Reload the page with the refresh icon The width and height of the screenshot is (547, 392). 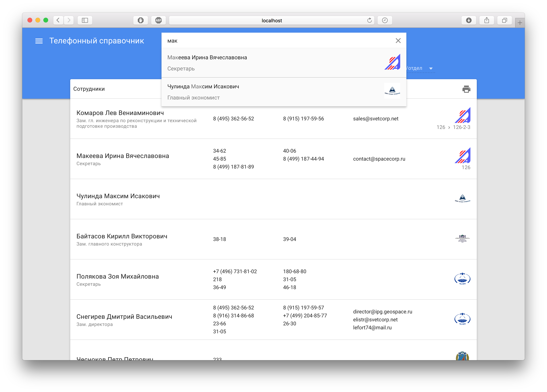coord(369,20)
